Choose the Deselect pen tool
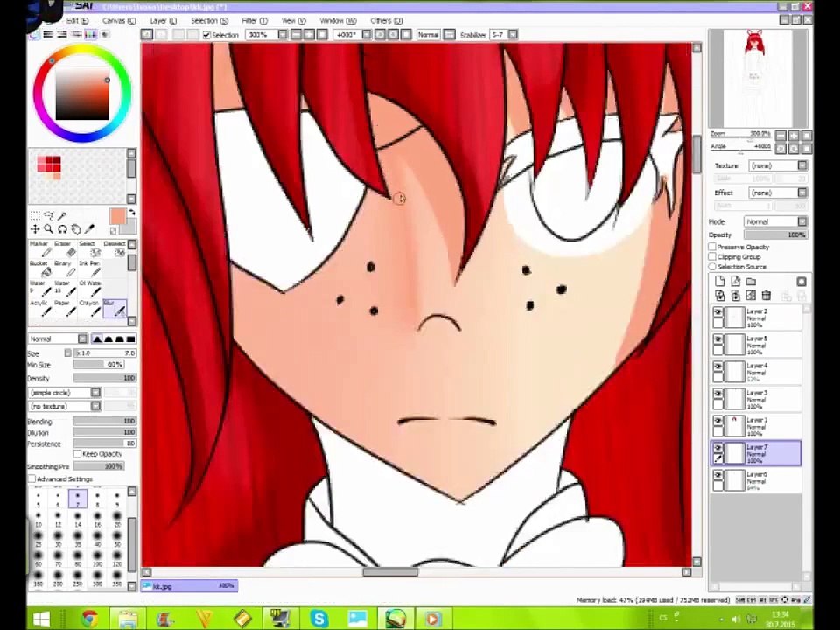840x630 pixels. tap(114, 249)
